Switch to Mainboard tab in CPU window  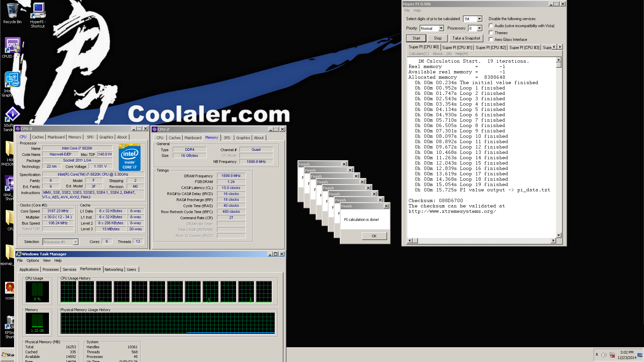pos(56,137)
